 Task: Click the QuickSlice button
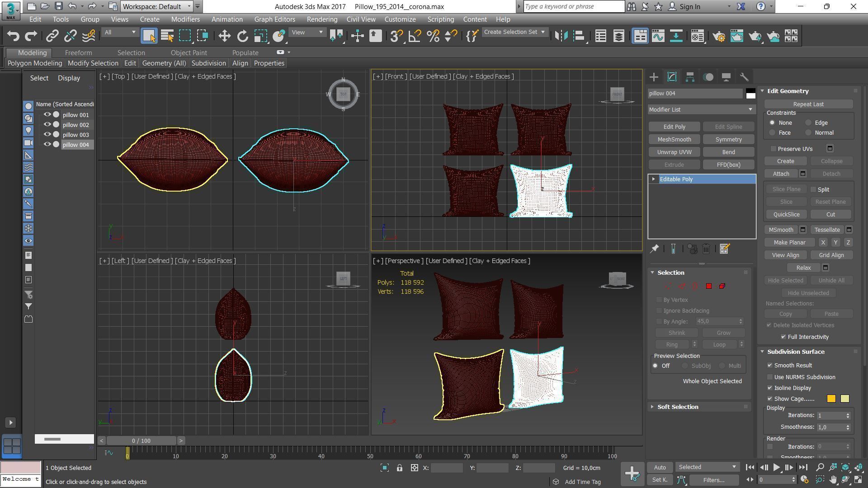[x=786, y=215]
